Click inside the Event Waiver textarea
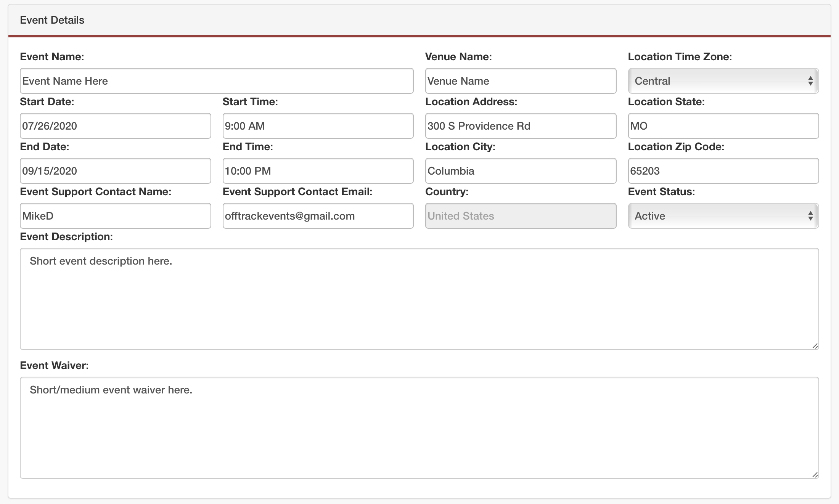The height and width of the screenshot is (504, 839). tap(419, 428)
